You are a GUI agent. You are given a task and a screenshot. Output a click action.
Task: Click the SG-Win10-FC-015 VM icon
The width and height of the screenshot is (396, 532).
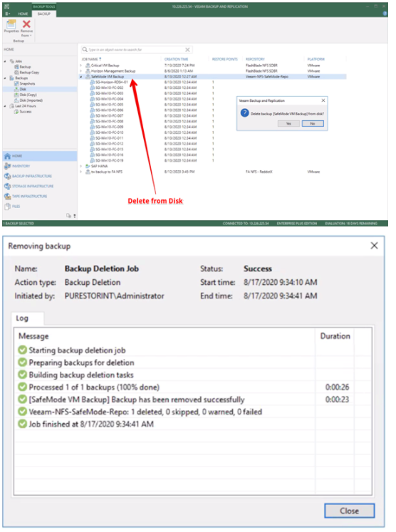click(93, 150)
